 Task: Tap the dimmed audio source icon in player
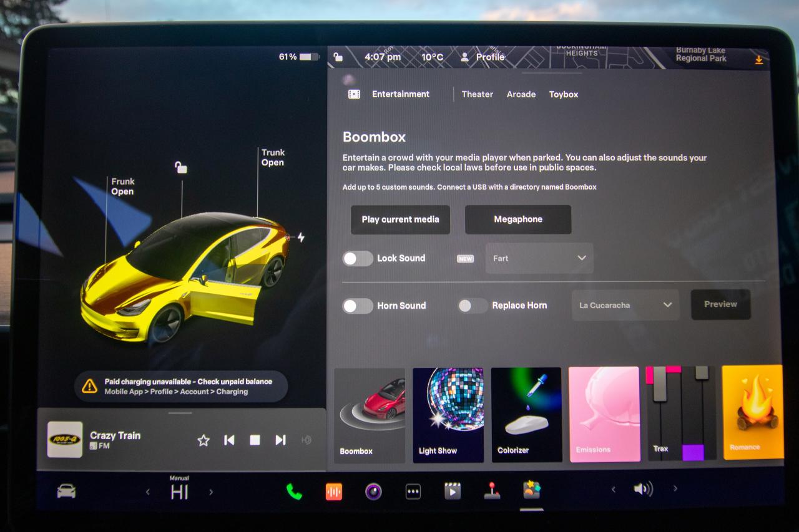pyautogui.click(x=306, y=440)
